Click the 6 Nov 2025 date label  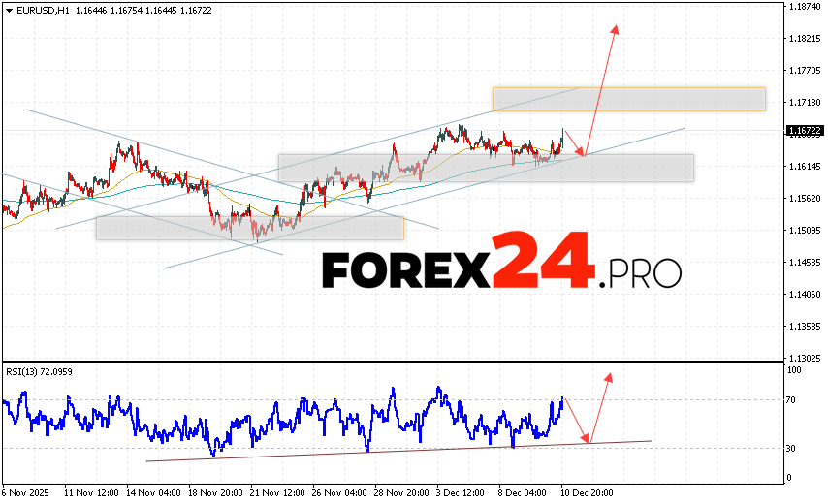coord(27,493)
